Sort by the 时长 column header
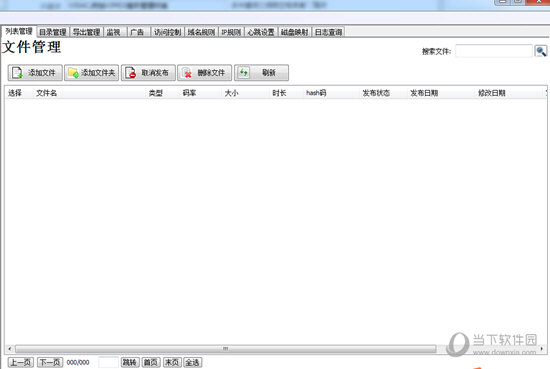Screen dimensions: 550x369 click(x=279, y=93)
